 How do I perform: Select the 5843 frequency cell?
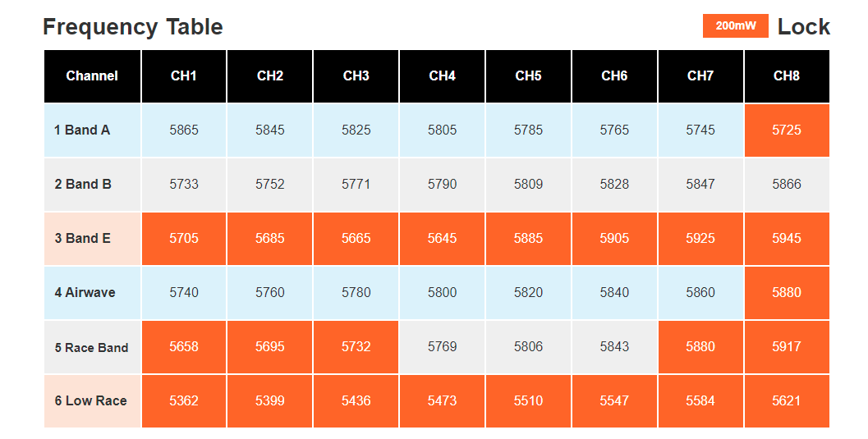click(x=614, y=346)
